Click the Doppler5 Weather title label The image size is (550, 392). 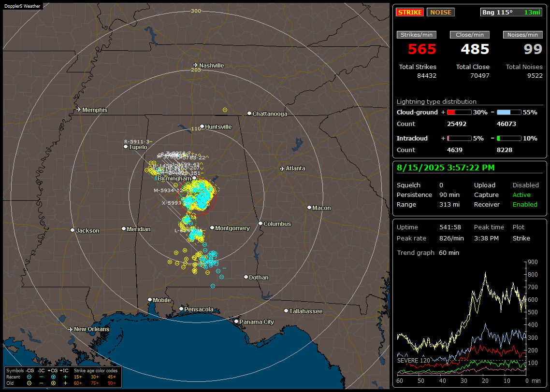coord(22,6)
